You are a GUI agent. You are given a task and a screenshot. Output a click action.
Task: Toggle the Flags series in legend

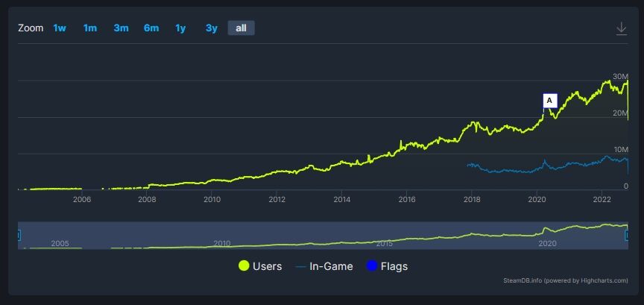point(387,266)
